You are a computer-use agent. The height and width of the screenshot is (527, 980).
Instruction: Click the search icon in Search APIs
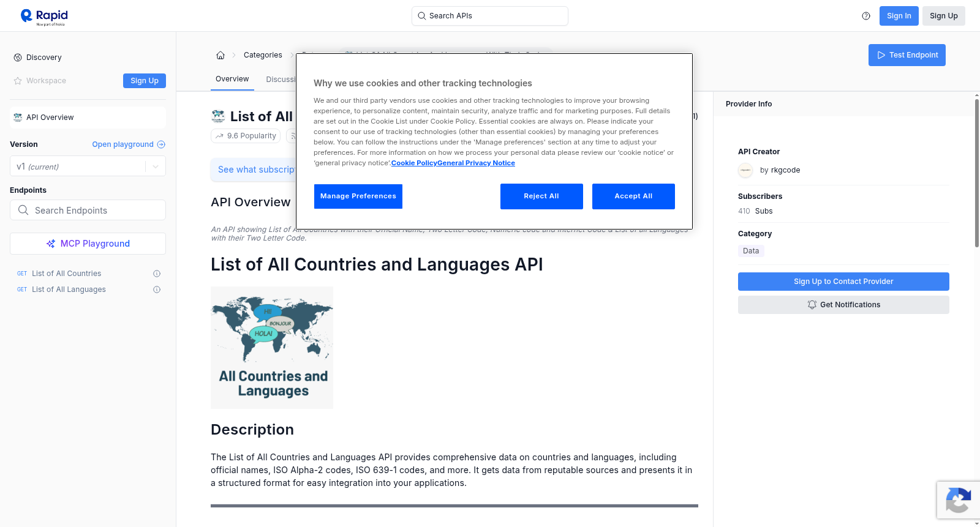point(422,16)
